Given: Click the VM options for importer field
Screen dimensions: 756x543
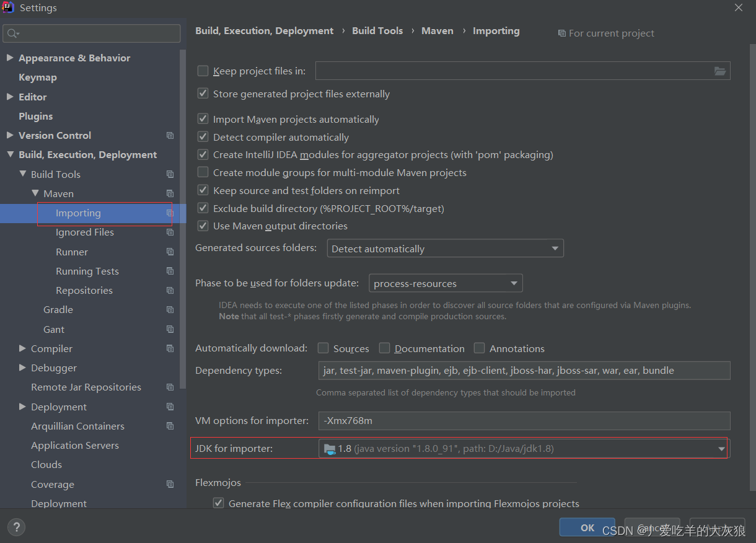Looking at the screenshot, I should click(x=524, y=421).
